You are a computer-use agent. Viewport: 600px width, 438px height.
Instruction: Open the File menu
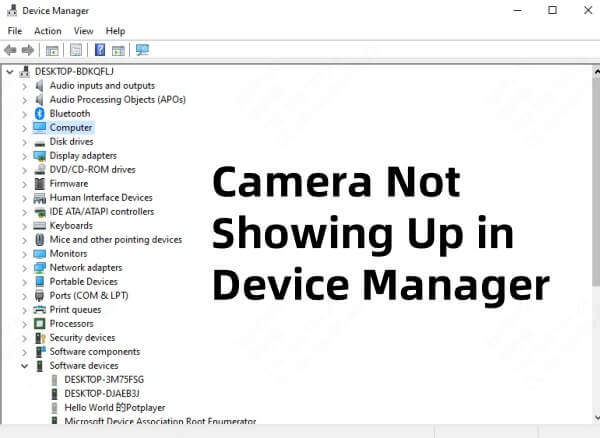15,31
